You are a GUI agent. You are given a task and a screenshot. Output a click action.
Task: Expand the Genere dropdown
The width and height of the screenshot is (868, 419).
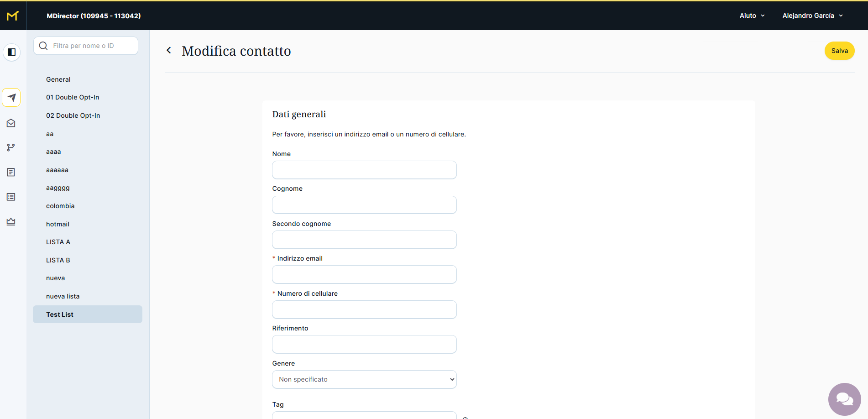pos(364,379)
